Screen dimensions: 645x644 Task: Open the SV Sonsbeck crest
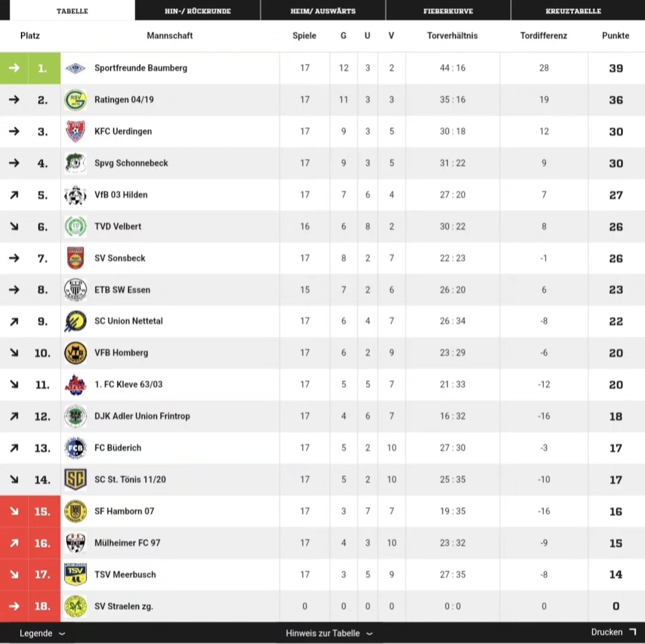click(x=75, y=258)
